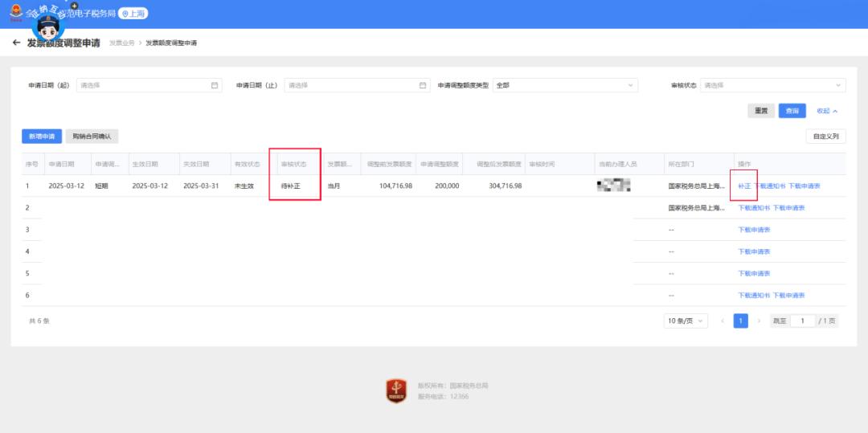The image size is (868, 433).
Task: Click the 104,716.98 amount cell
Action: pyautogui.click(x=395, y=186)
